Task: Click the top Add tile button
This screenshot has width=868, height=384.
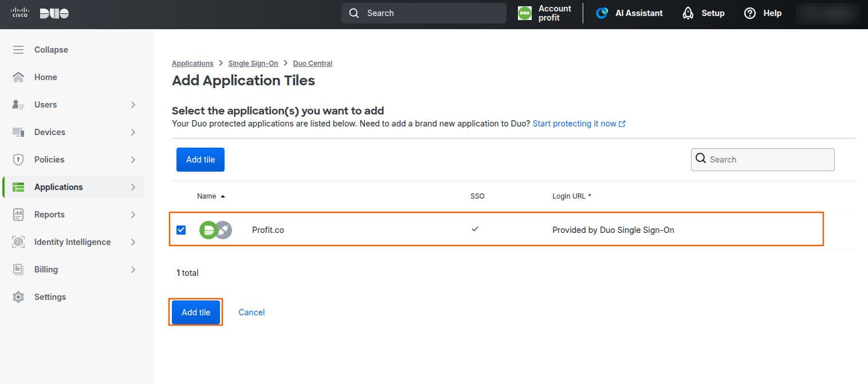Action: coord(201,160)
